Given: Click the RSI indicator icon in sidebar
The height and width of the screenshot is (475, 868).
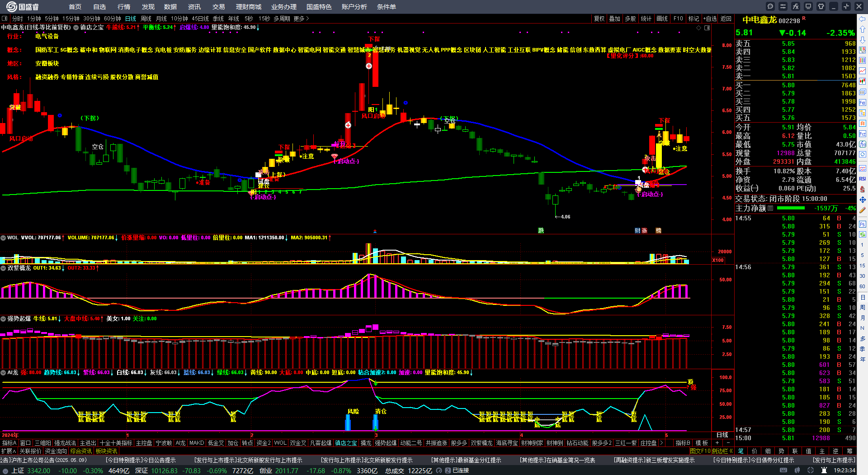Looking at the screenshot, I should 863,179.
